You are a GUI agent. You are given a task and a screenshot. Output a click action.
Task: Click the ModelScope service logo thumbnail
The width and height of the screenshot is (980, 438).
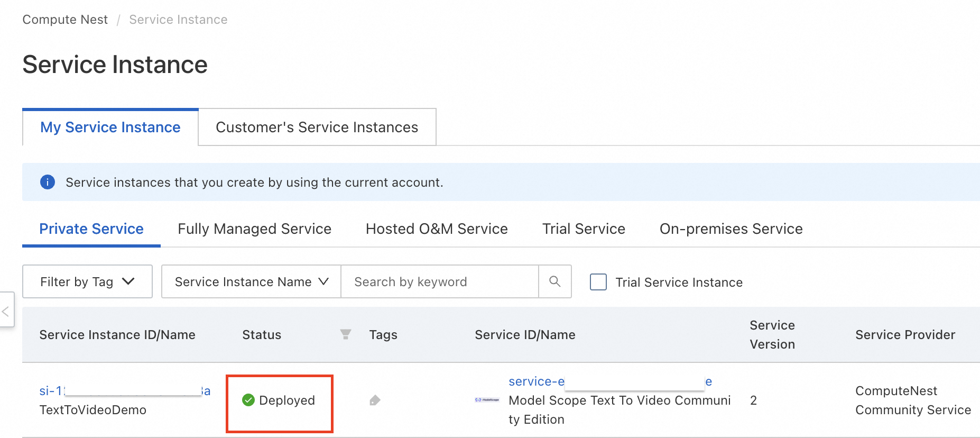[487, 400]
